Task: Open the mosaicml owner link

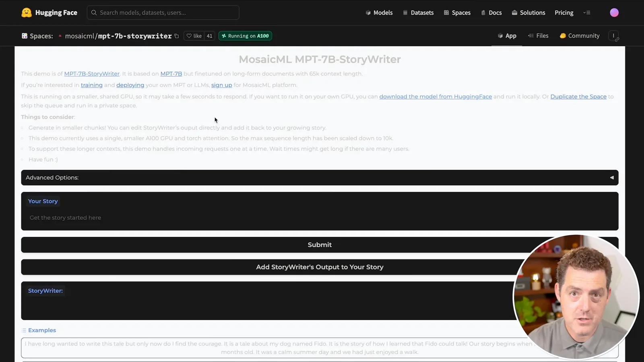Action: coord(79,36)
